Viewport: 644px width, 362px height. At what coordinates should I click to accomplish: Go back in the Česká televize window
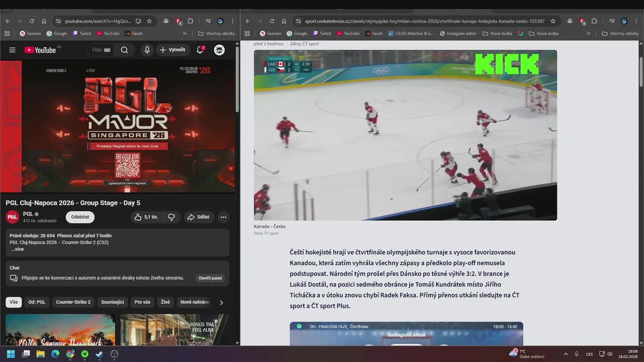(x=248, y=21)
